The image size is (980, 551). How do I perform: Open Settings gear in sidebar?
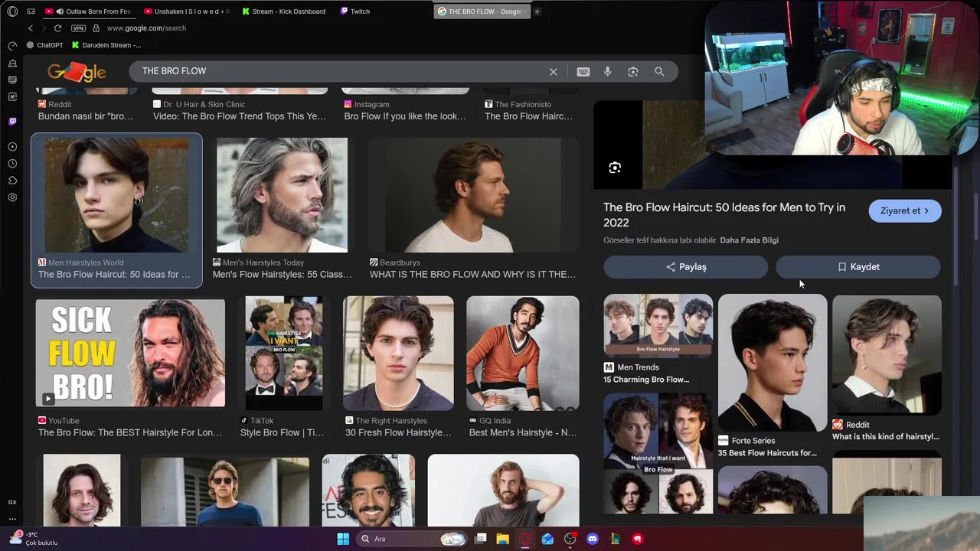click(12, 197)
